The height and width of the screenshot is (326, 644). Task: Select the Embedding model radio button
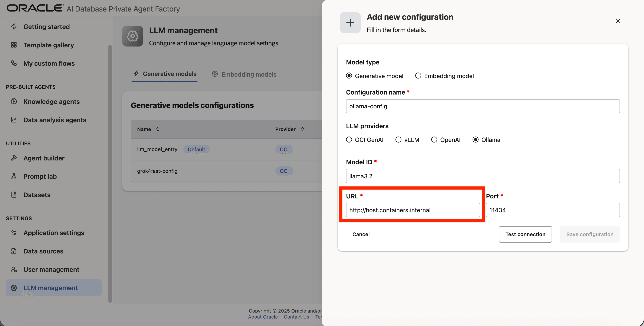pyautogui.click(x=418, y=76)
